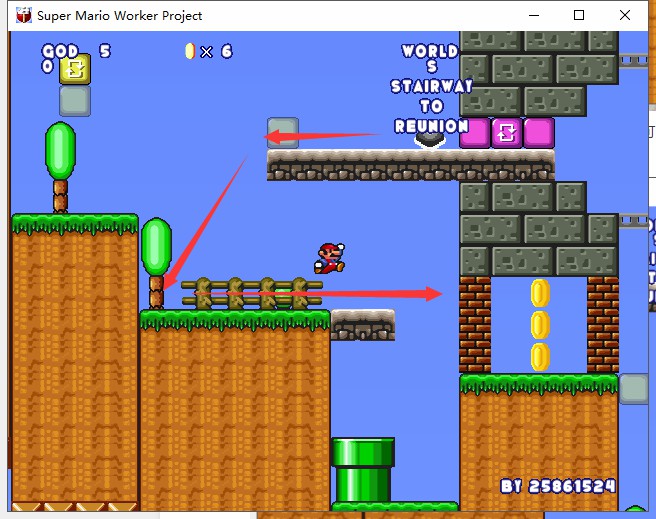This screenshot has width=656, height=519.
Task: Click the dark switch item under the REUNION text
Action: pyautogui.click(x=430, y=140)
